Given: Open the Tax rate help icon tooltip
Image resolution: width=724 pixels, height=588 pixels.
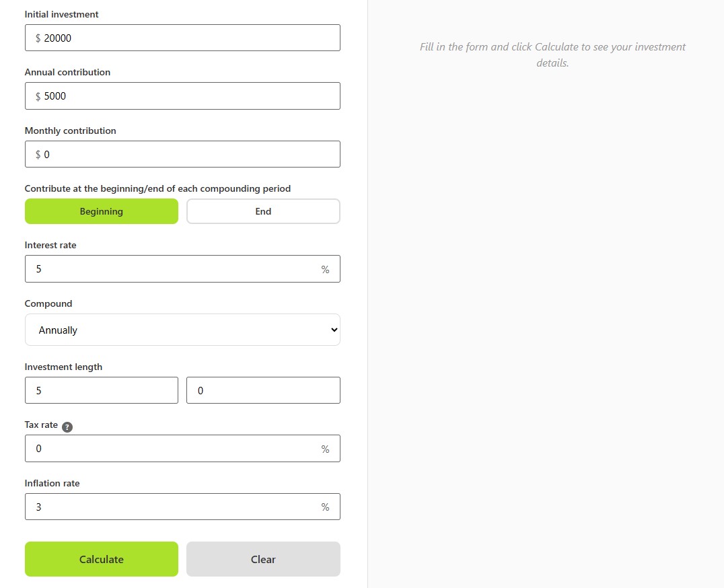Looking at the screenshot, I should pyautogui.click(x=67, y=426).
